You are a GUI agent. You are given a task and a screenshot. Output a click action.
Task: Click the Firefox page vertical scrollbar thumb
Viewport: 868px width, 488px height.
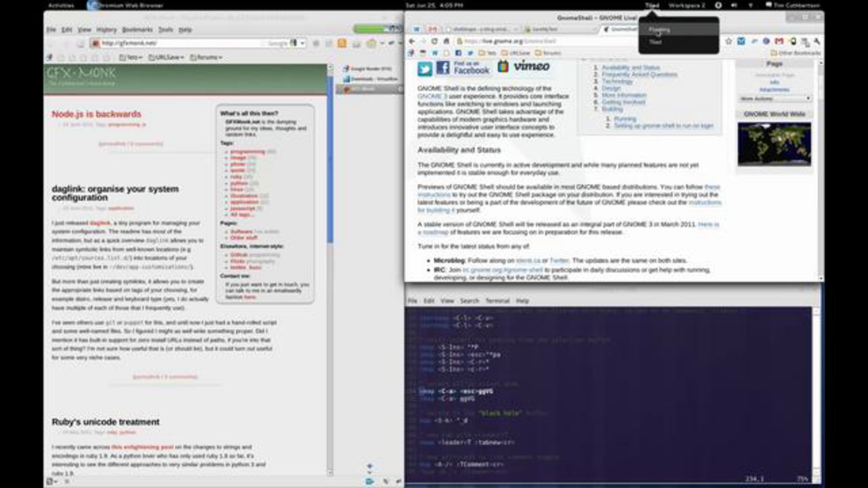pos(330,159)
